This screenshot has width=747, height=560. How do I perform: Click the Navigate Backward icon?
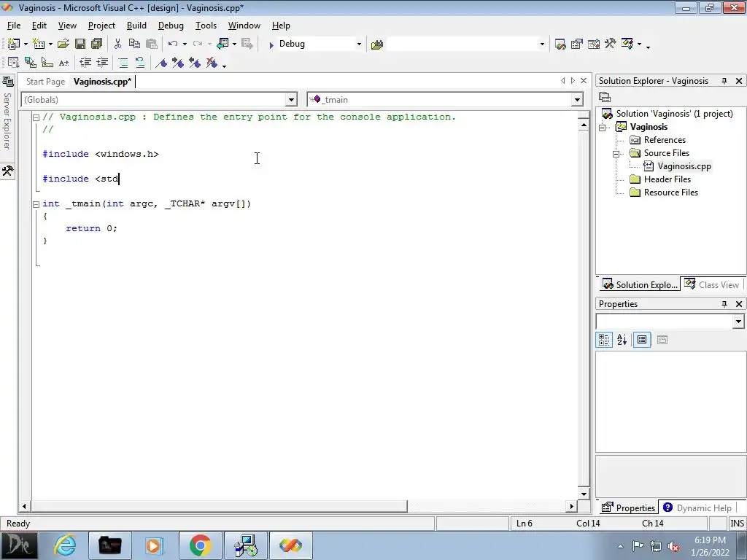222,44
